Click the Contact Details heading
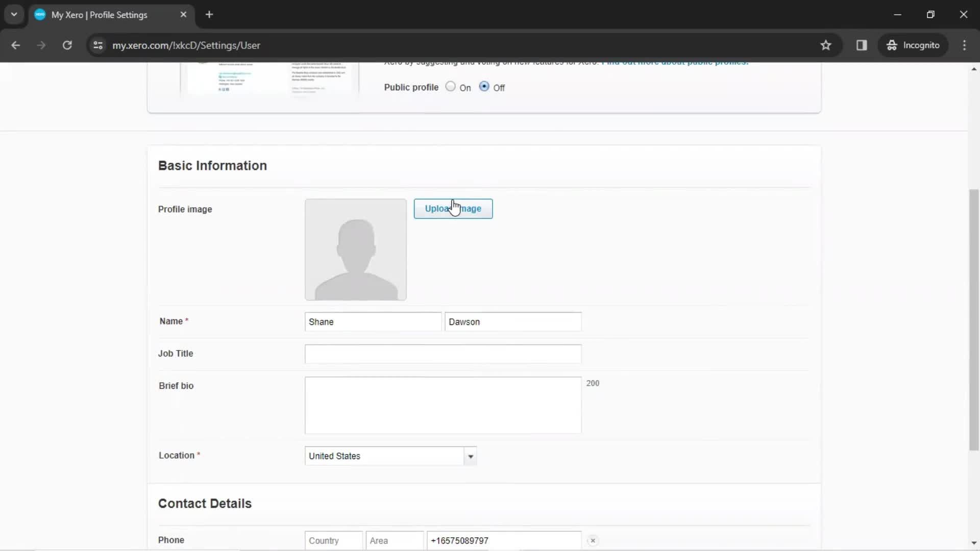The height and width of the screenshot is (551, 980). [205, 504]
